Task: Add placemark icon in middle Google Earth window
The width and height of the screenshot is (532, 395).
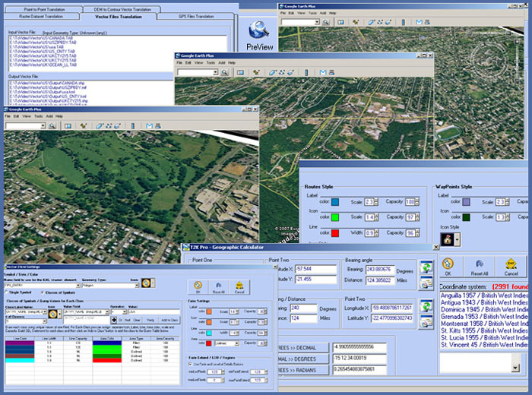Action: pos(256,72)
